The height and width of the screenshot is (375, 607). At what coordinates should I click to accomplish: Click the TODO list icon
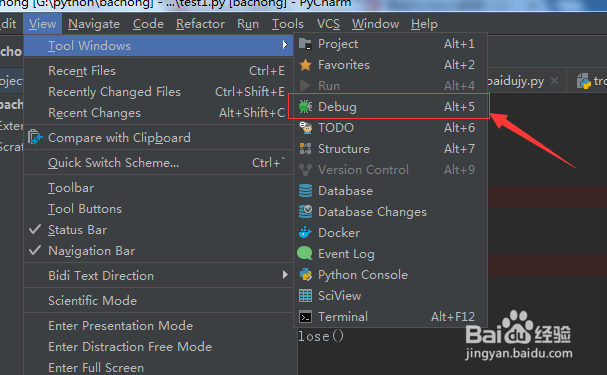pyautogui.click(x=305, y=128)
